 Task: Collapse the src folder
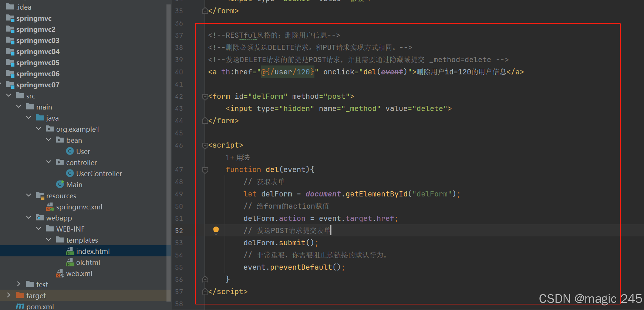pos(9,95)
